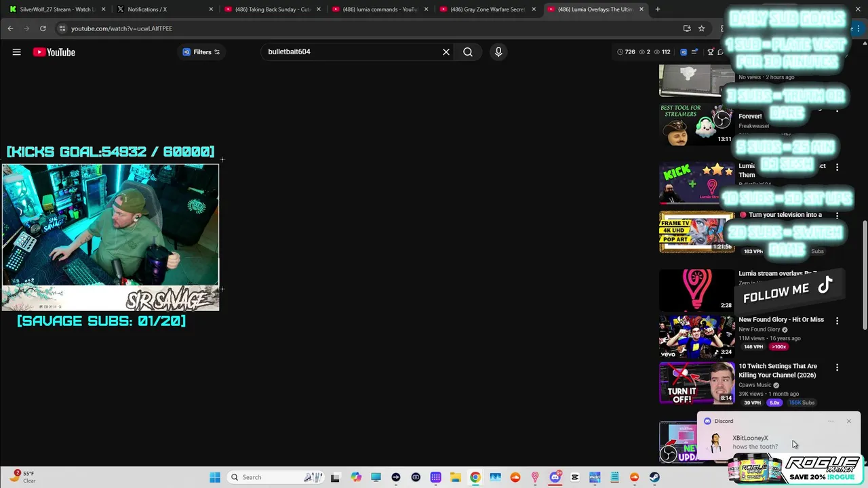
Task: Visit the New Found Glory channel
Action: click(759, 329)
